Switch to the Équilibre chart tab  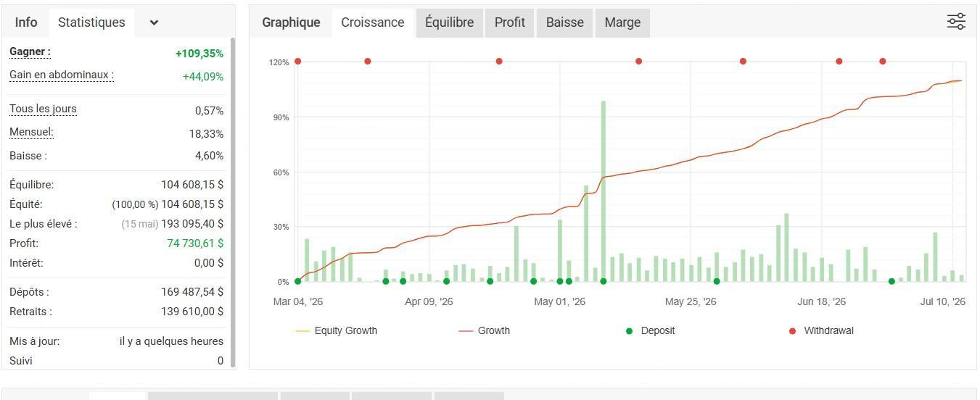click(x=450, y=22)
